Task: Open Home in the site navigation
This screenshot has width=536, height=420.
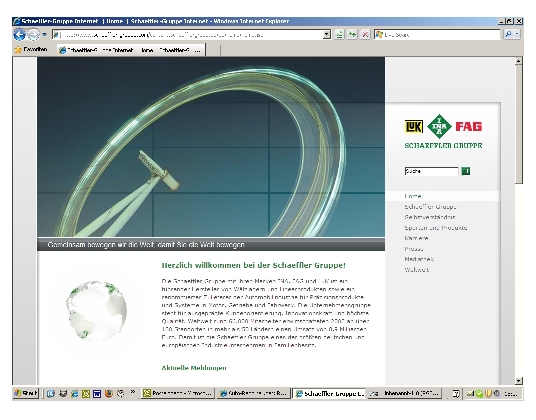Action: point(413,196)
